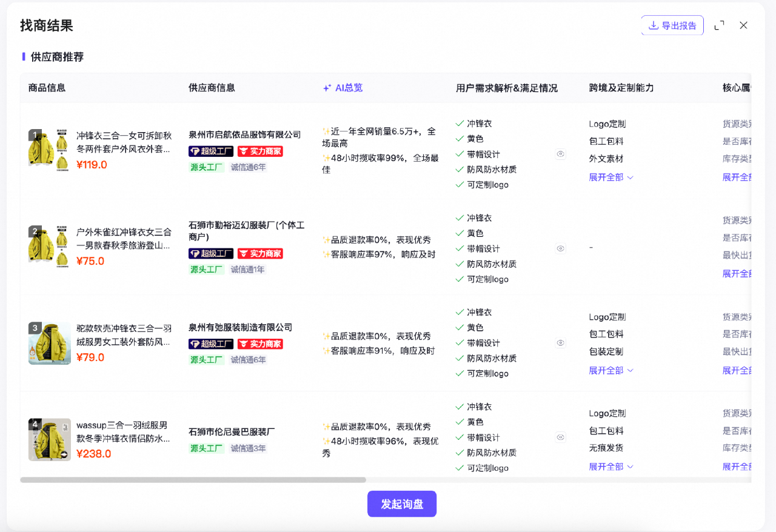Click the 超级工厂 badge of 石狮市勤裕迈幻服装厂
Viewport: 776px width, 532px height.
[x=210, y=253]
